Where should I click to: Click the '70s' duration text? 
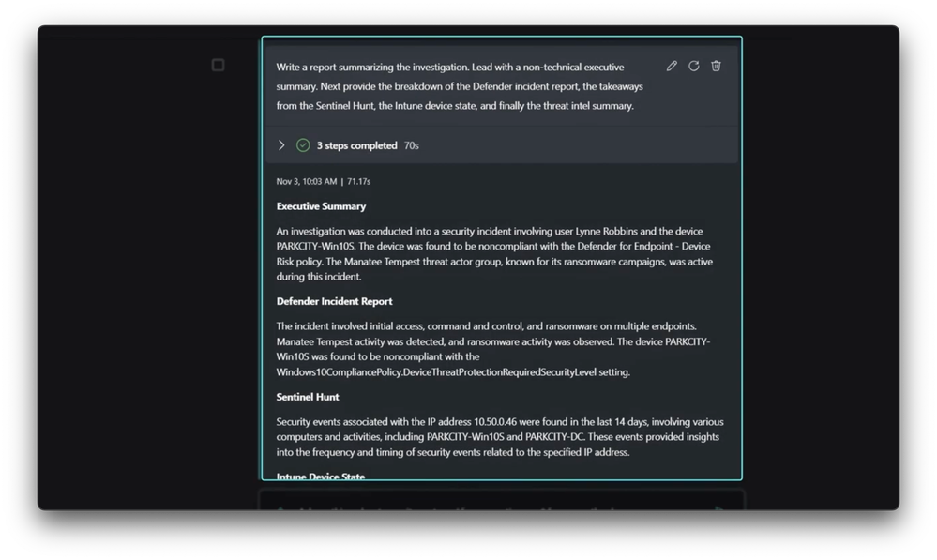[x=412, y=145]
